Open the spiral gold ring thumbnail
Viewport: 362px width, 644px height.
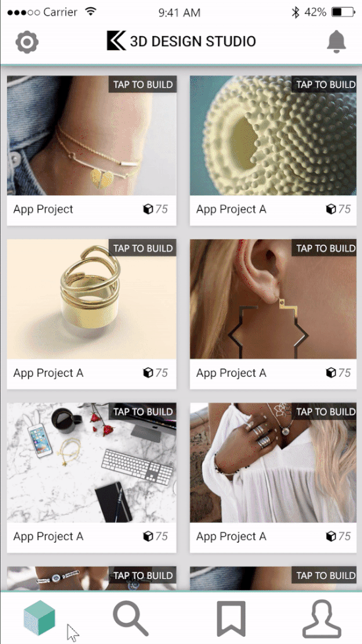click(91, 299)
